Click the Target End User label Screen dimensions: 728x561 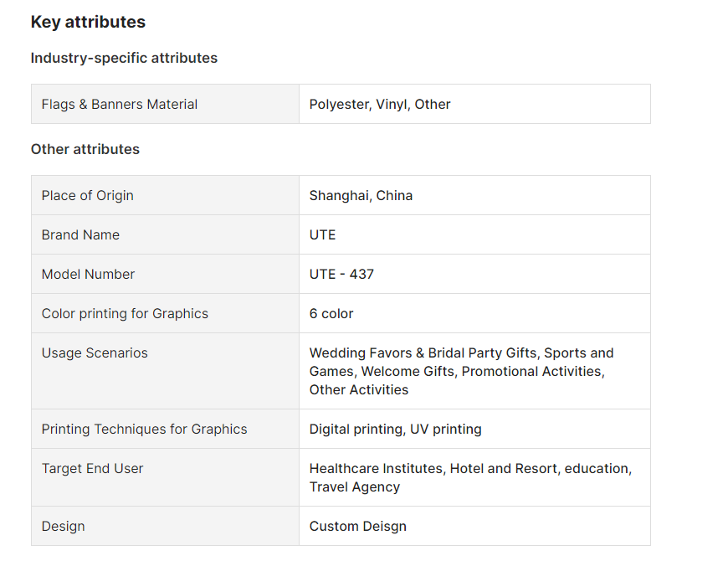(92, 469)
